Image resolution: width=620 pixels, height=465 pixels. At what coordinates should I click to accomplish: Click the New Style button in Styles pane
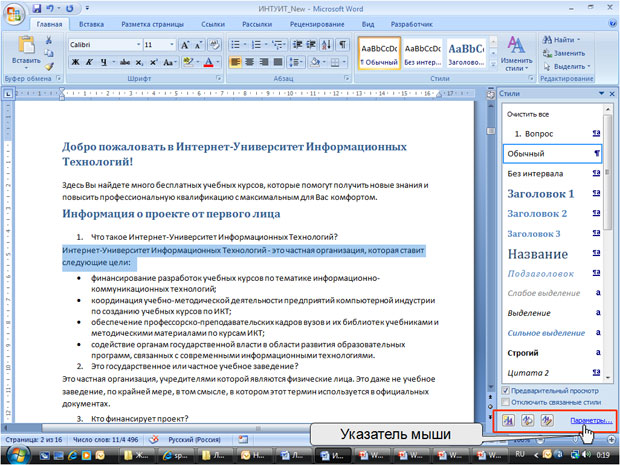coord(508,420)
